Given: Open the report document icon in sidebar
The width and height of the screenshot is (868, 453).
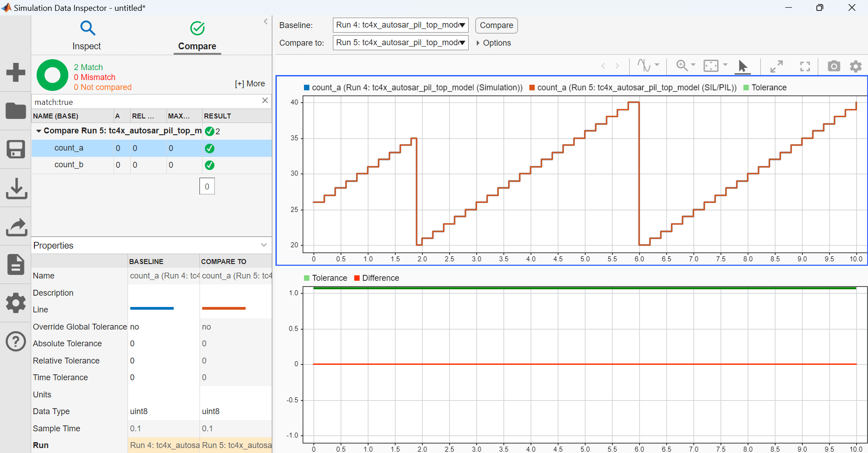Looking at the screenshot, I should click(16, 264).
